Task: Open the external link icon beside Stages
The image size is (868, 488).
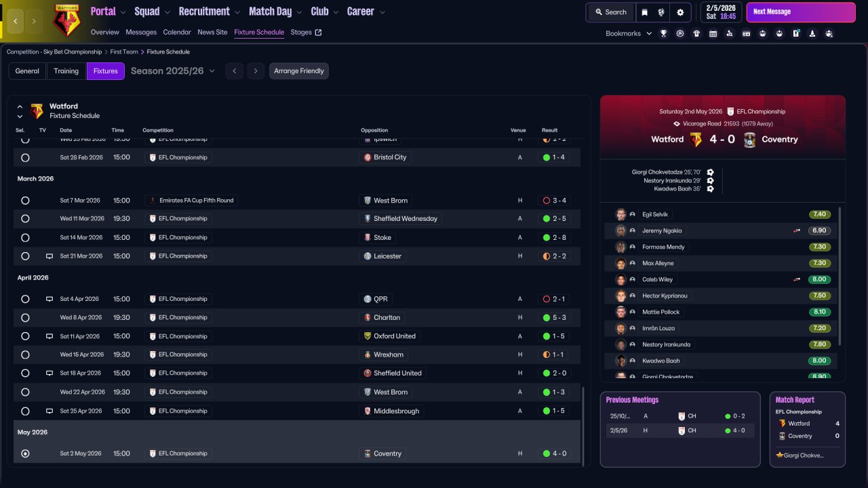Action: click(319, 32)
